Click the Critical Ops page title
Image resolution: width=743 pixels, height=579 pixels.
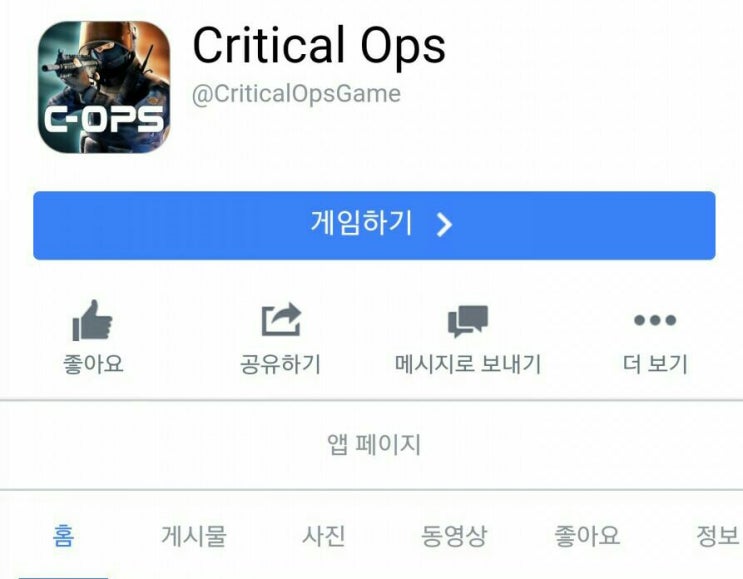click(319, 45)
